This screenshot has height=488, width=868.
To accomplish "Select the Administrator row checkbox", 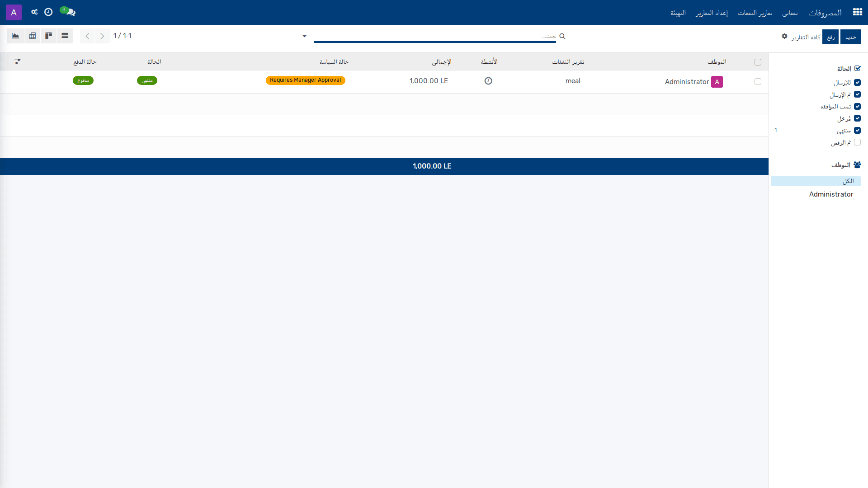I will click(x=758, y=82).
